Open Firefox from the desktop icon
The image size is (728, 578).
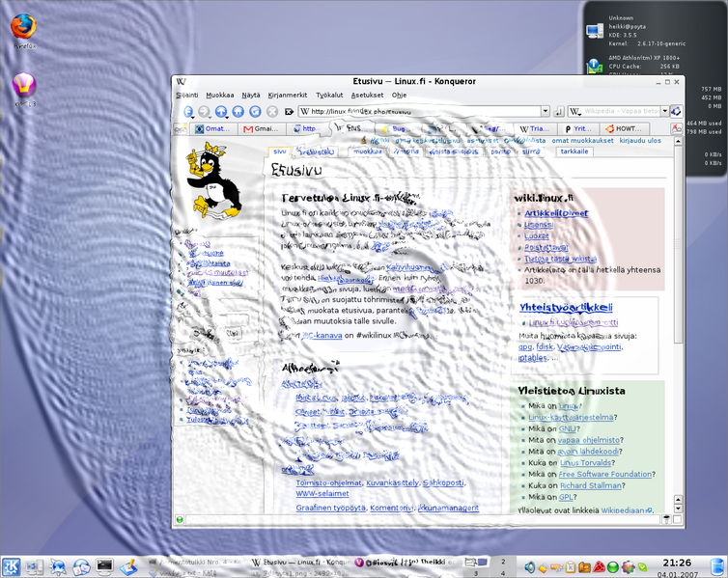23,30
